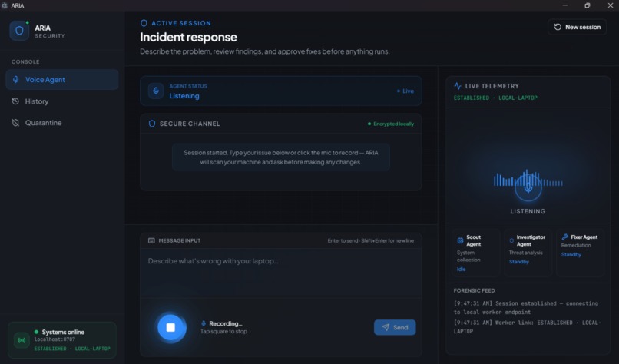The width and height of the screenshot is (619, 364).
Task: Click the crossed shield icon beside Quarantine
Action: tap(15, 123)
